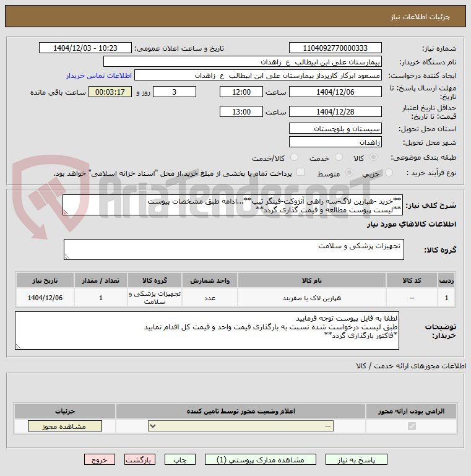Click the مشاهده مجوز button

coord(65,426)
